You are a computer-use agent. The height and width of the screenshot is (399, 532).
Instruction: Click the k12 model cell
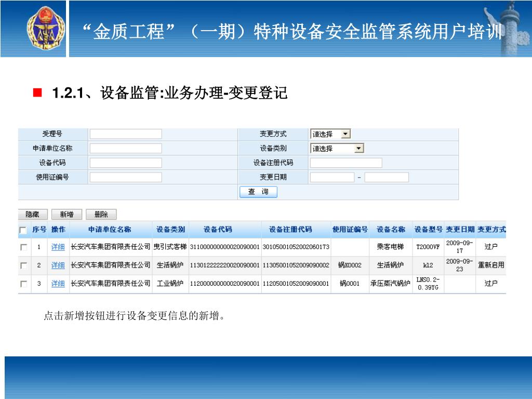[x=428, y=265]
